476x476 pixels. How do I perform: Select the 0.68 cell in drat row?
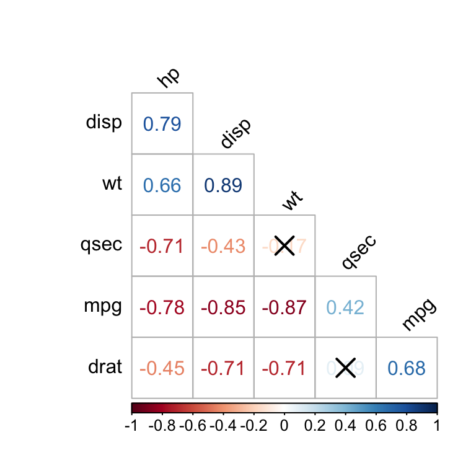pos(407,368)
